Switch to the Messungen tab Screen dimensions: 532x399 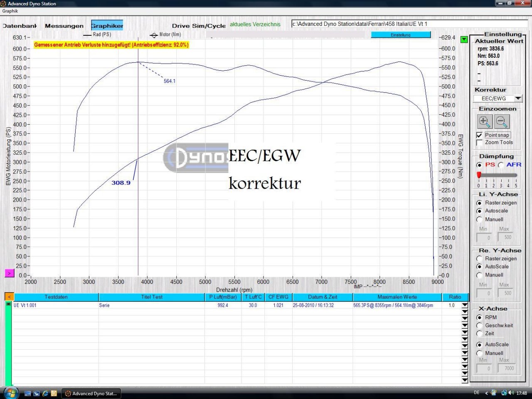coord(64,26)
